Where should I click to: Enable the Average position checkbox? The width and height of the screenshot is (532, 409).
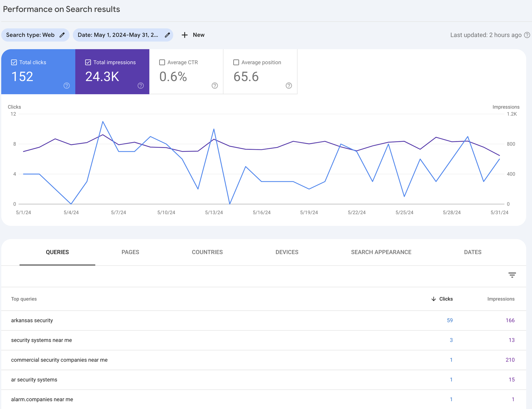(x=236, y=62)
